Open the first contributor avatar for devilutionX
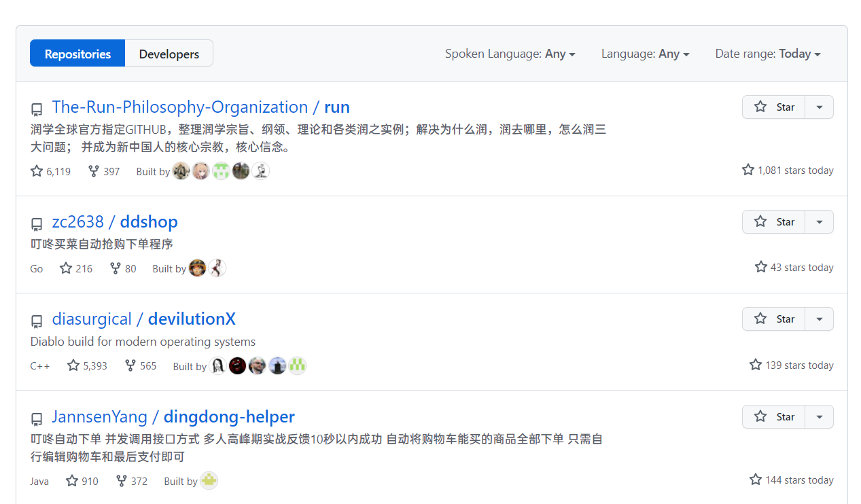The image size is (861, 504). (x=217, y=365)
